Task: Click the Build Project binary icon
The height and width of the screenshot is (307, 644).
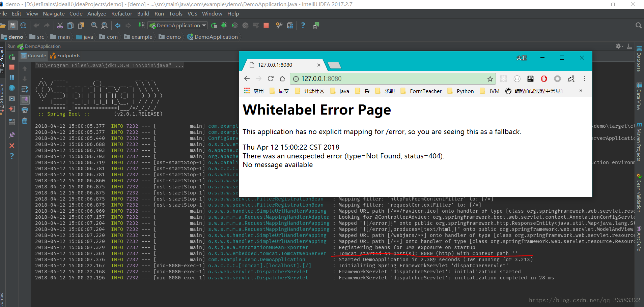Action: tap(142, 25)
